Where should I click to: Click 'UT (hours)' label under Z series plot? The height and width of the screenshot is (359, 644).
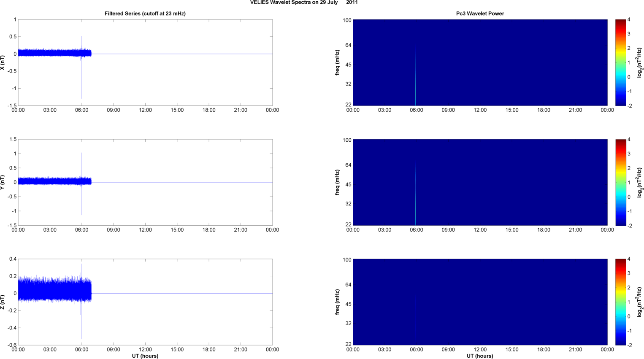pyautogui.click(x=145, y=356)
